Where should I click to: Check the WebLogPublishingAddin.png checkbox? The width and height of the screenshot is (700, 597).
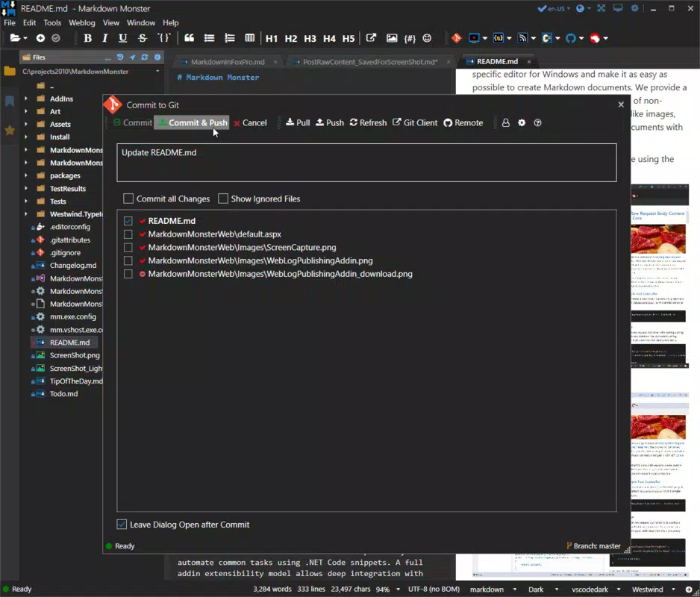pyautogui.click(x=128, y=260)
